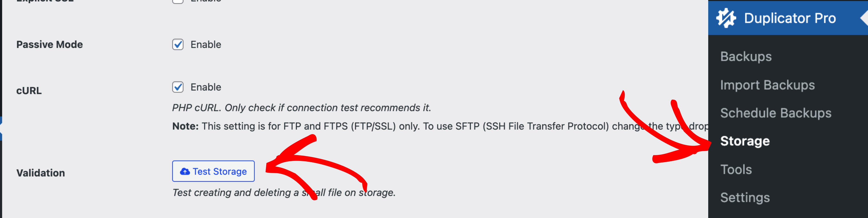Click the blue collapse arrow at left edge
This screenshot has height=218, width=868.
pos(1,128)
